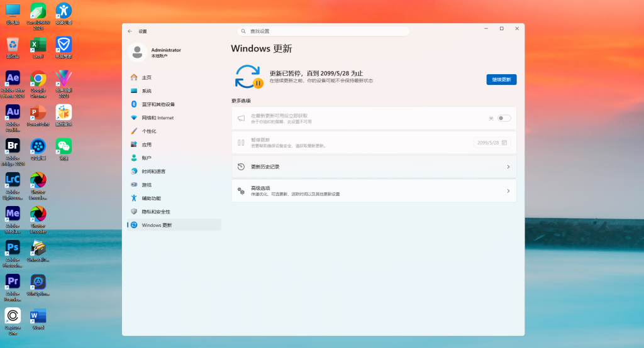Viewport: 644px width, 348px height.
Task: Open 时间和语言 settings page
Action: pyautogui.click(x=174, y=171)
